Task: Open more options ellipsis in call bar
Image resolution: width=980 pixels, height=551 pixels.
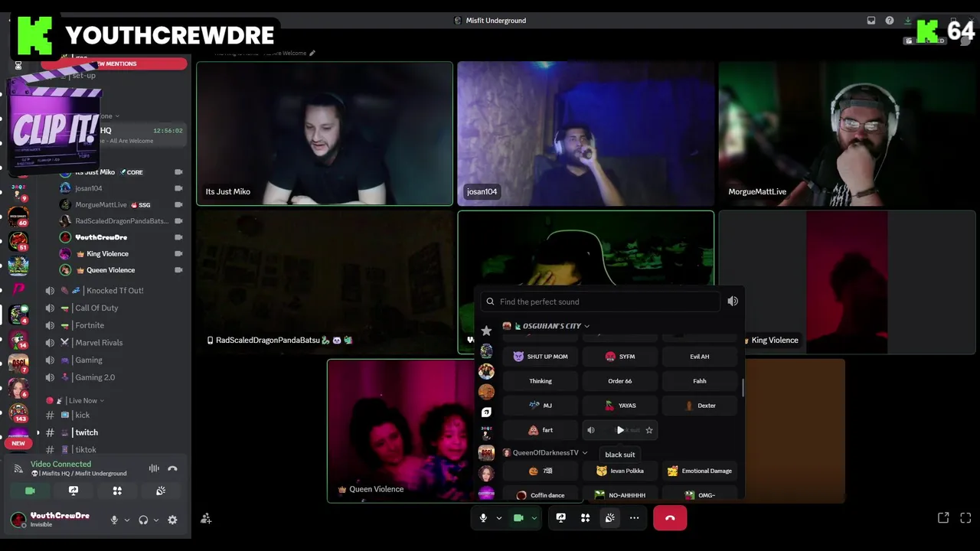Action: (x=635, y=518)
